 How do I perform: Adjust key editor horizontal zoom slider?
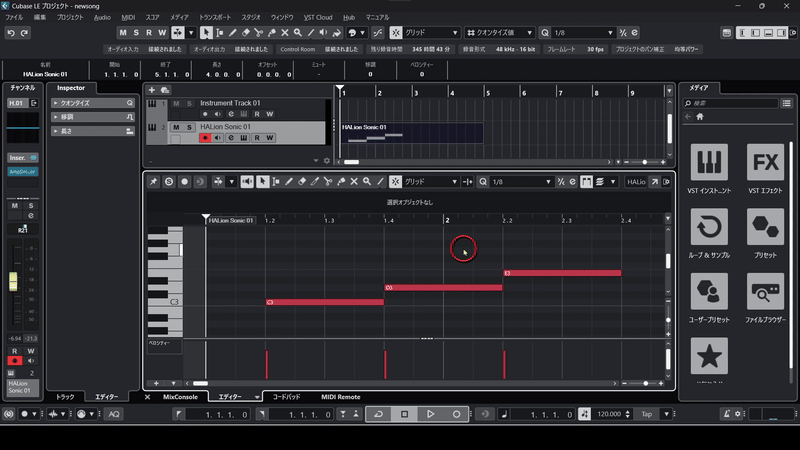(645, 383)
